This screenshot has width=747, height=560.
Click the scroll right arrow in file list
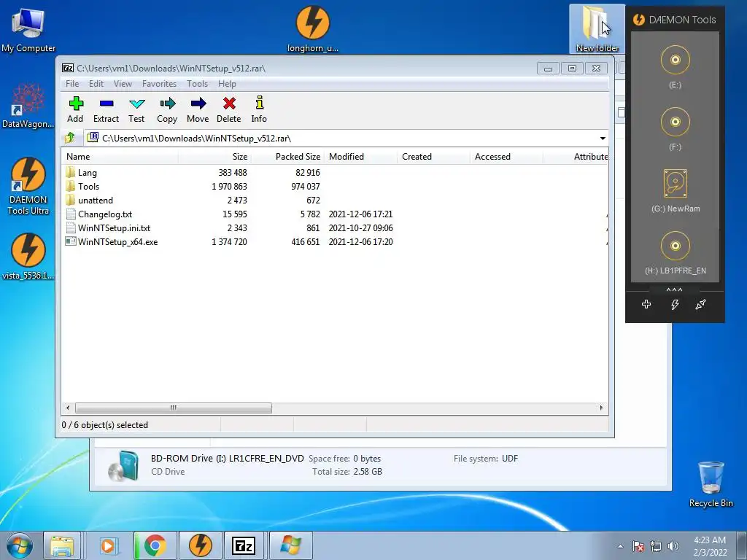coord(601,408)
